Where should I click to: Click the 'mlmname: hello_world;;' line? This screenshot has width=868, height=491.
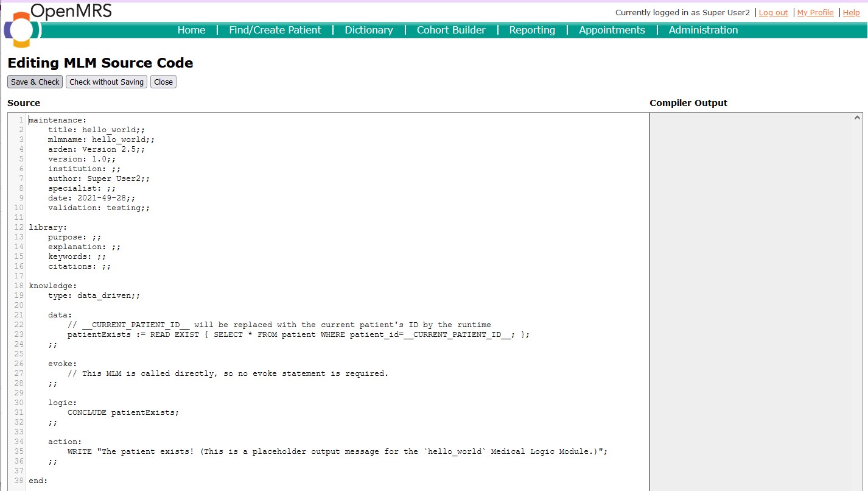(102, 140)
